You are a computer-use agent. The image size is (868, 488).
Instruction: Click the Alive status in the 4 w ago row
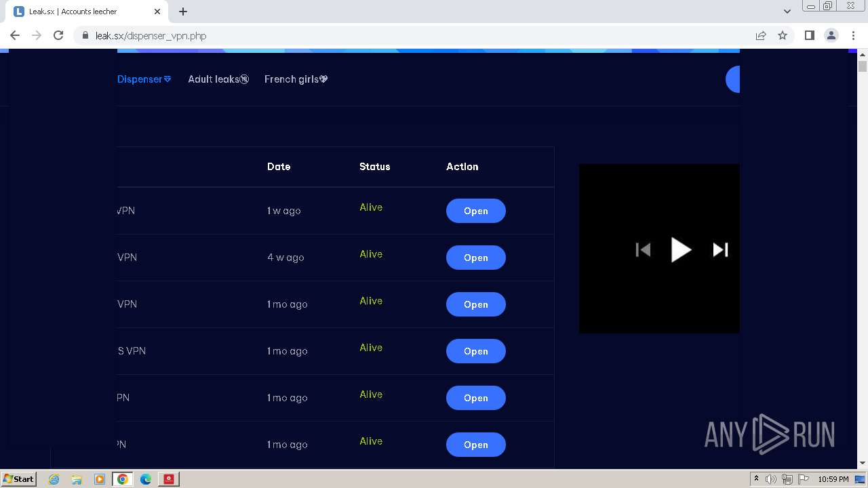point(371,254)
